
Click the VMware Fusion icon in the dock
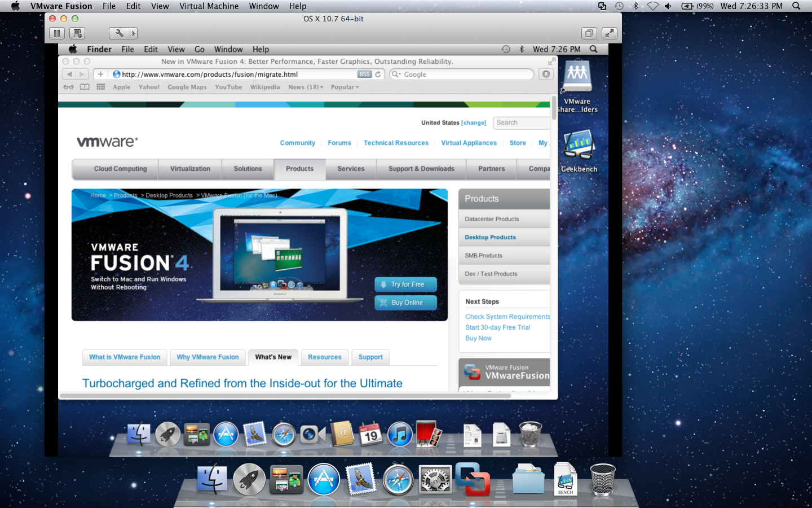(473, 479)
